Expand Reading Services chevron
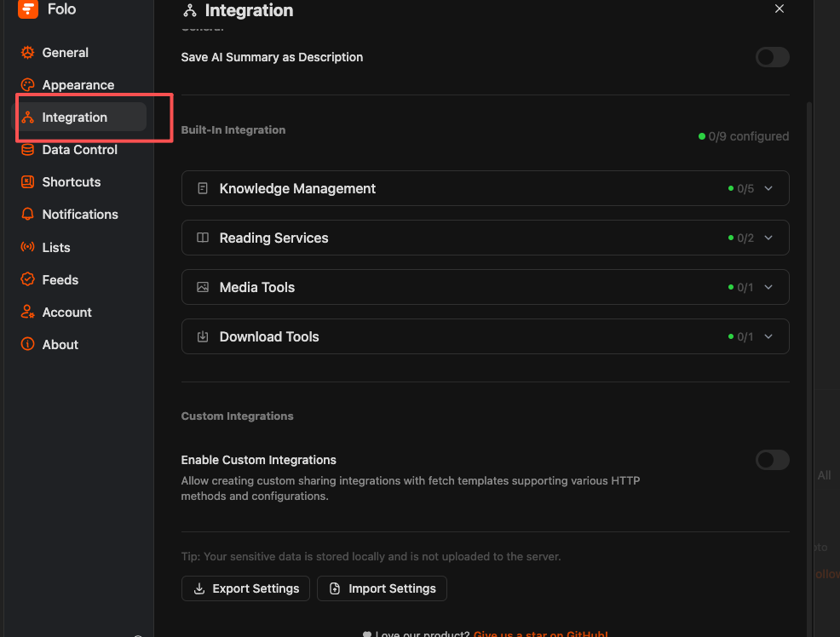 (768, 238)
